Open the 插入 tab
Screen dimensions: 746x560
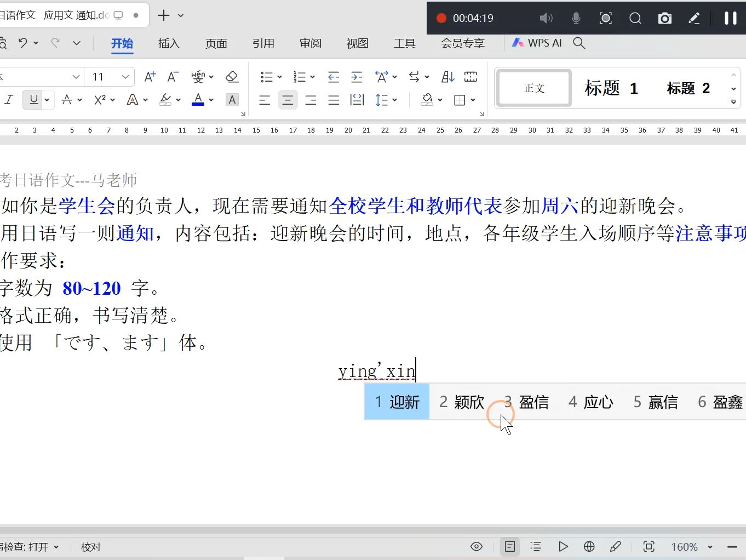point(169,43)
